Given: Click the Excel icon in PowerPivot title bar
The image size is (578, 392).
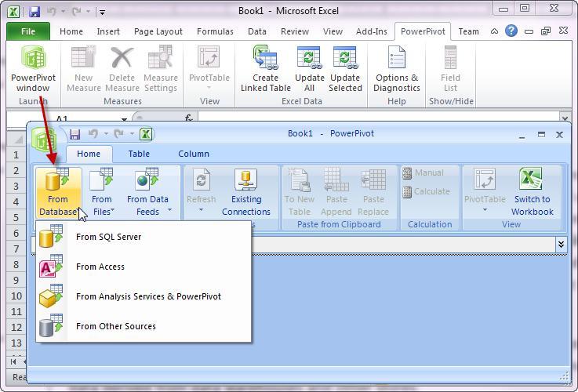Looking at the screenshot, I should (x=146, y=134).
